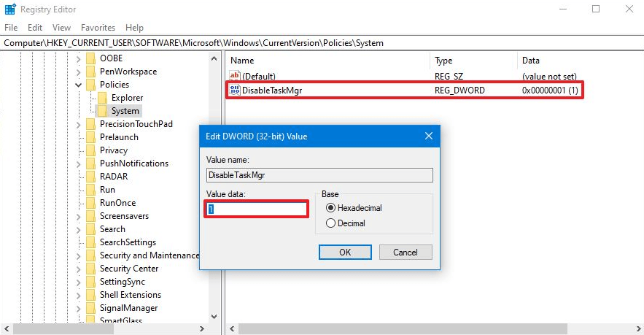The image size is (644, 335).
Task: Select the Hexadecimal base option
Action: (330, 208)
